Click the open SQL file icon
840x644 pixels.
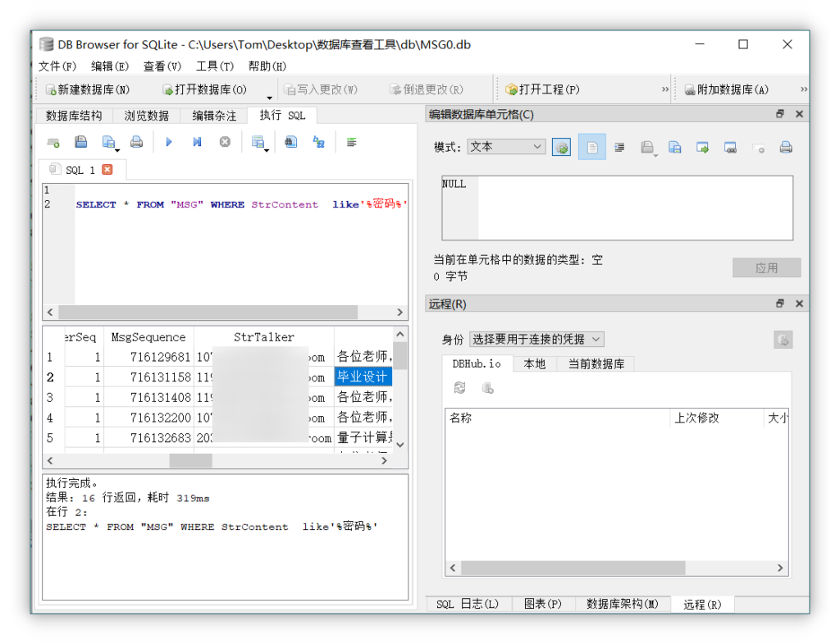coord(81,142)
